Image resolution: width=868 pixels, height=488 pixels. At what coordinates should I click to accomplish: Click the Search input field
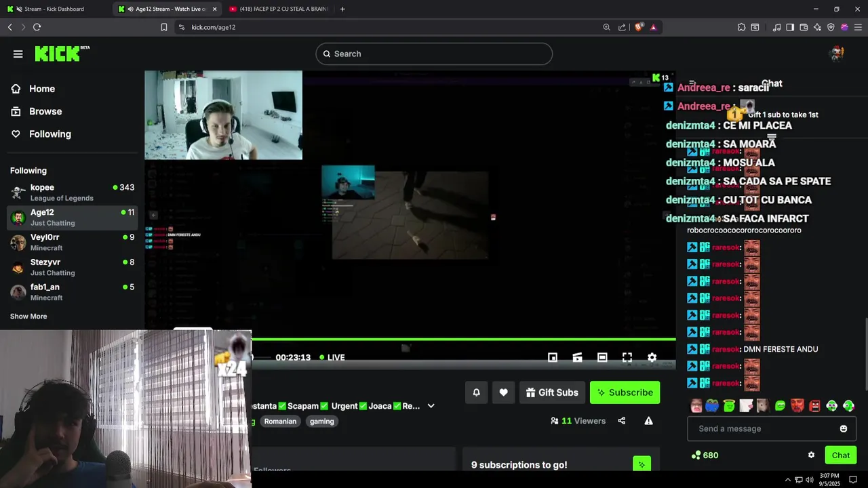tap(434, 54)
